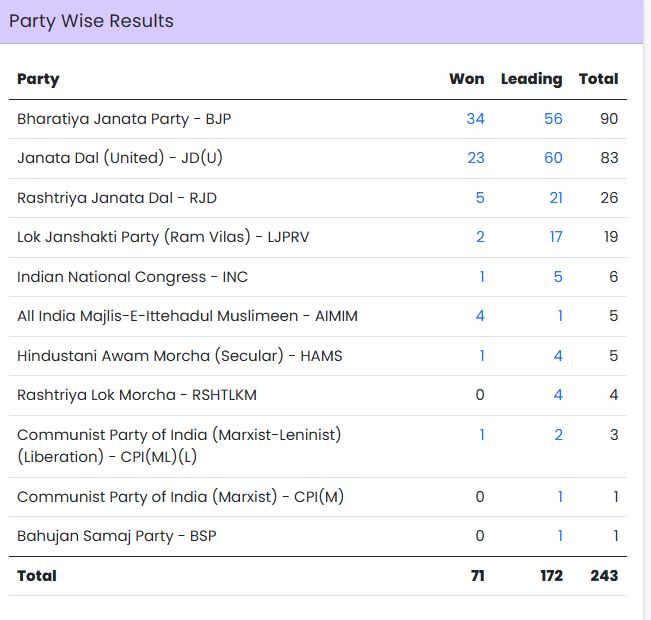This screenshot has width=651, height=620.
Task: Click HAMS leading seats number 4
Action: coord(558,356)
